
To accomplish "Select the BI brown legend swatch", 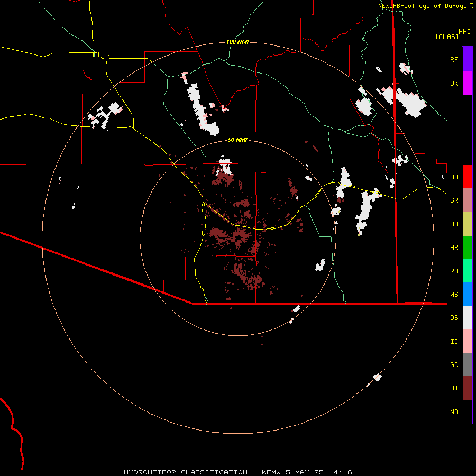I will point(467,388).
